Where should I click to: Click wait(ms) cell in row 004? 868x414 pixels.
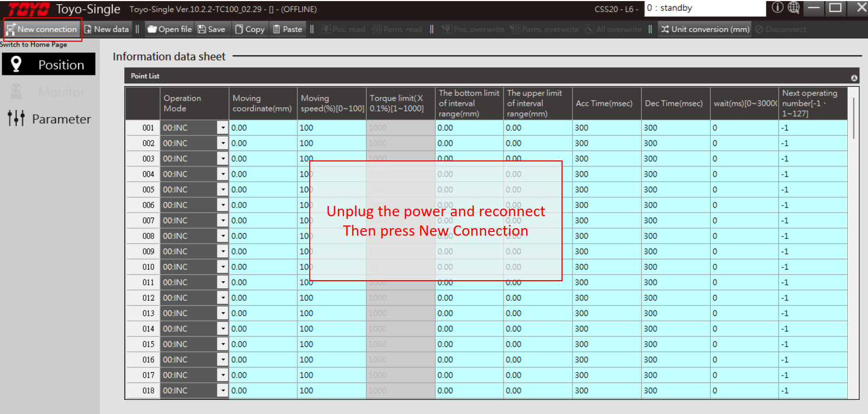coord(744,174)
